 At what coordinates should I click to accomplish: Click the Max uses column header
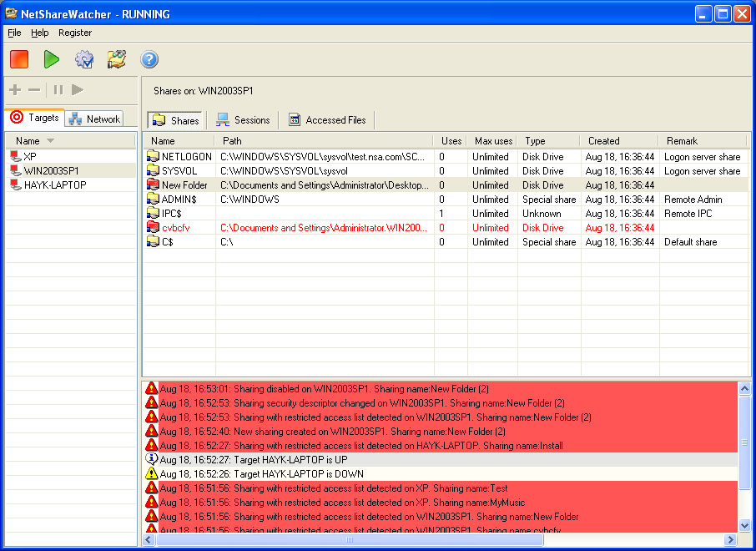click(493, 141)
